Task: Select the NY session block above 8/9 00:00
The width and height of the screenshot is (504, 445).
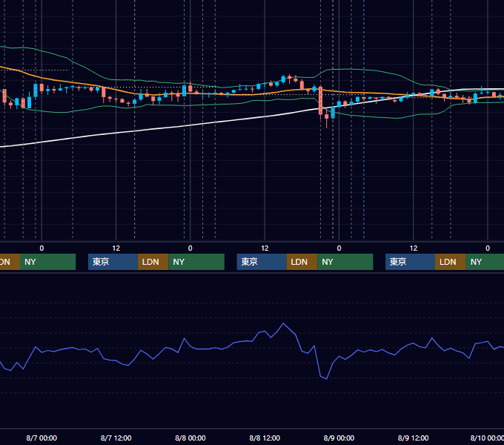Action: [x=345, y=262]
